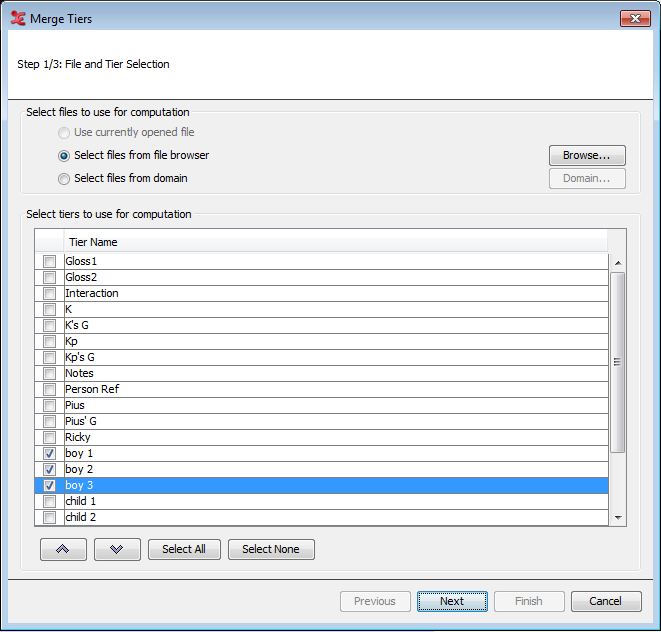Select the 'Ricky' tier row text
Image resolution: width=661 pixels, height=632 pixels.
tap(78, 438)
